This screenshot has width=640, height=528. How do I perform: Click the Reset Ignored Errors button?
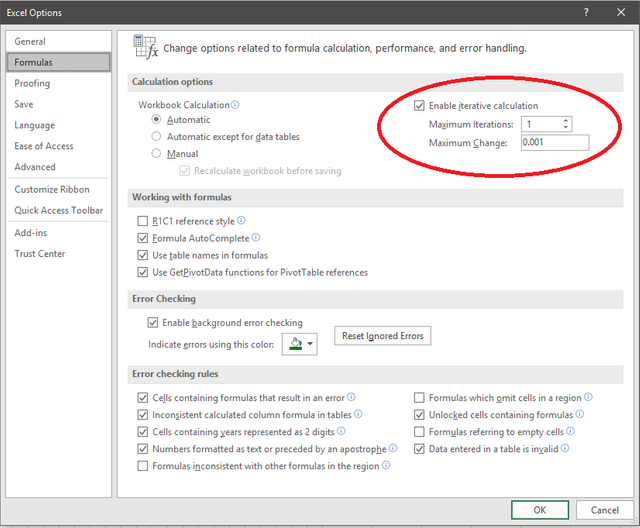382,335
